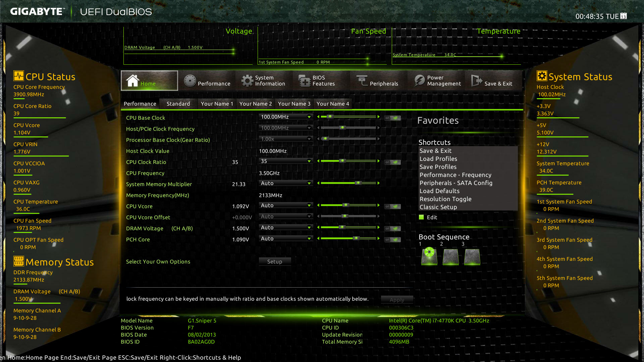Click the System Memory Multiplier slider handle
This screenshot has height=362, width=644.
tap(358, 183)
